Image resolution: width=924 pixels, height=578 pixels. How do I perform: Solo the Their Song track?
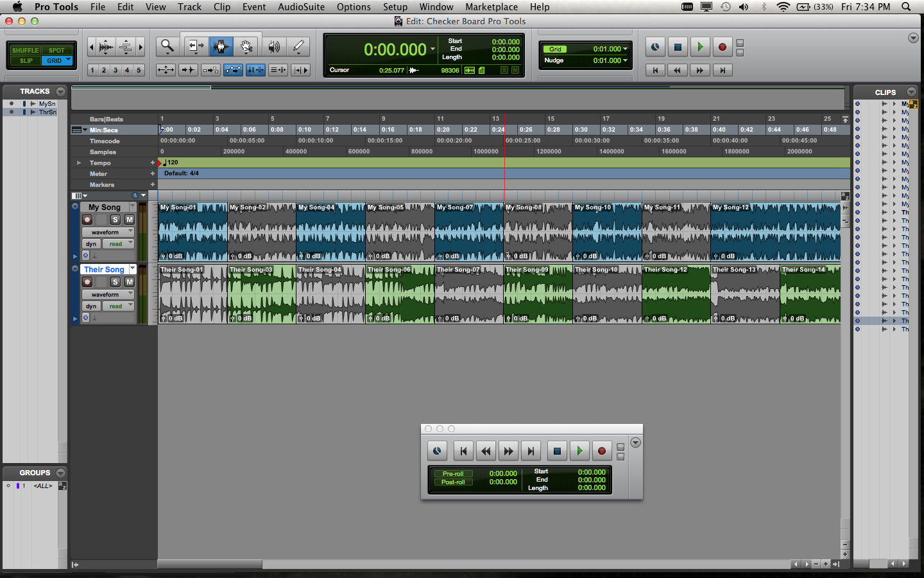coord(116,282)
